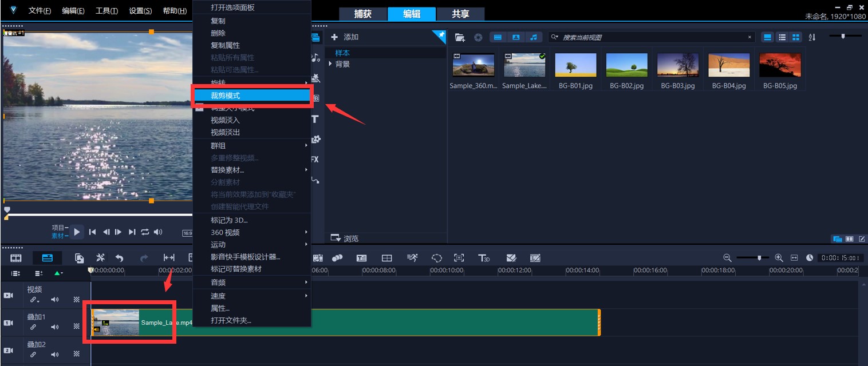Open 3D title editor icon
This screenshot has height=366, width=868.
(x=484, y=258)
